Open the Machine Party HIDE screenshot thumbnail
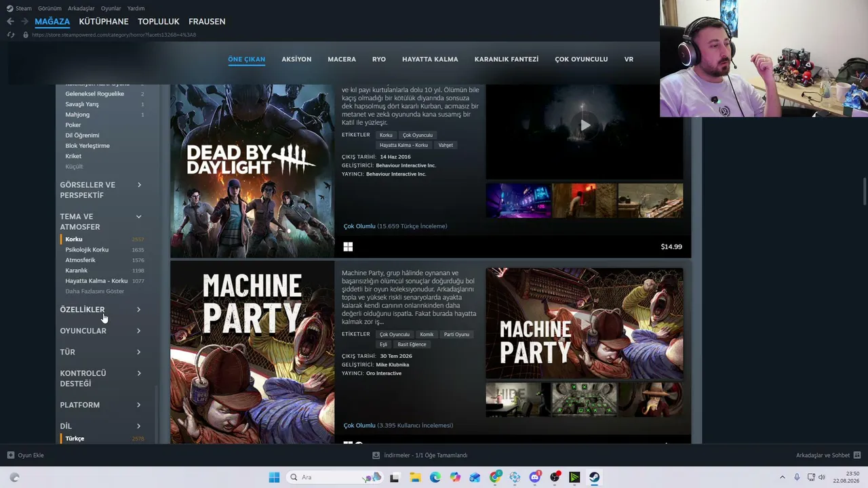Screen dimensions: 868x488 click(518, 399)
